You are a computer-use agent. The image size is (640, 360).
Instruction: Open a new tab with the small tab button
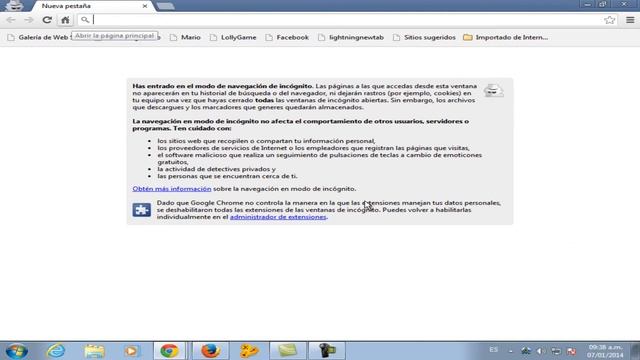point(165,6)
